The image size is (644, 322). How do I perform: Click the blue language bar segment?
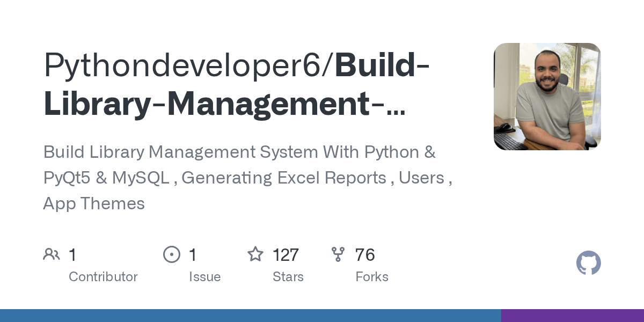click(250, 317)
